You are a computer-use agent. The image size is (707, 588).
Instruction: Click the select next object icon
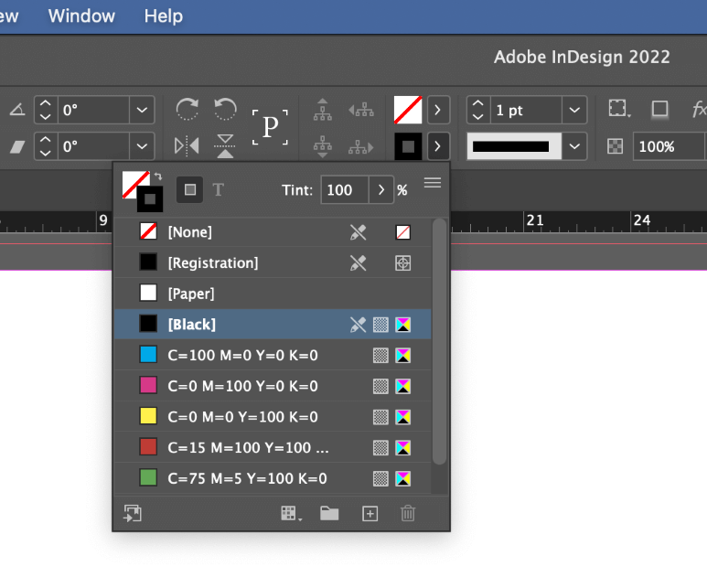pyautogui.click(x=360, y=147)
